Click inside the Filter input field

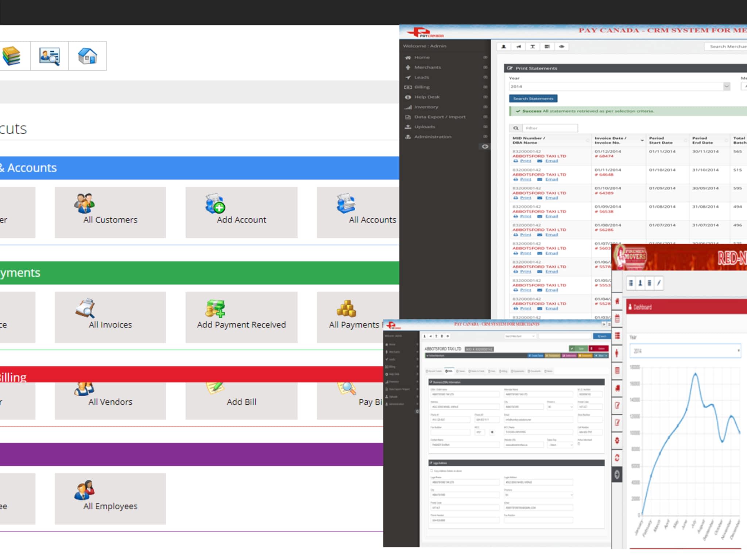tap(550, 128)
